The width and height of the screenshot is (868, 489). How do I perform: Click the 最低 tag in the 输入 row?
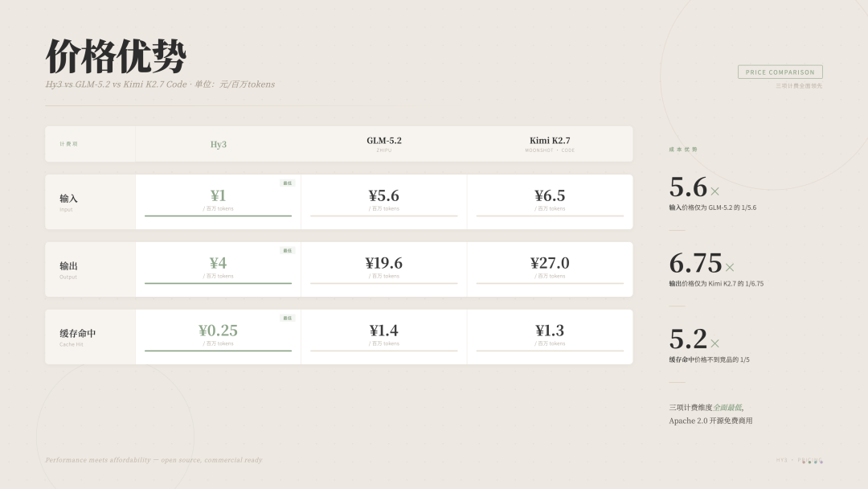[287, 183]
